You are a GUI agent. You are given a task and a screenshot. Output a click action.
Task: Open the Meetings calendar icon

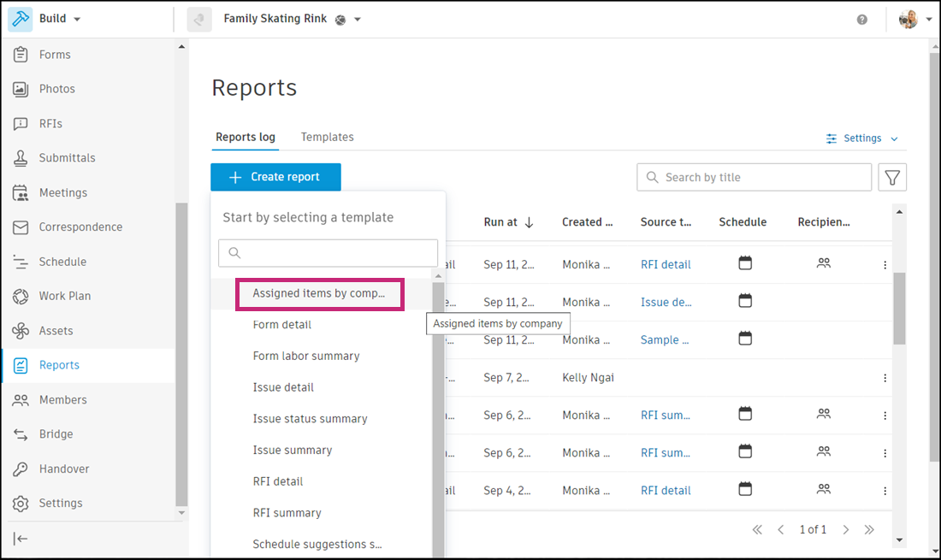click(21, 193)
